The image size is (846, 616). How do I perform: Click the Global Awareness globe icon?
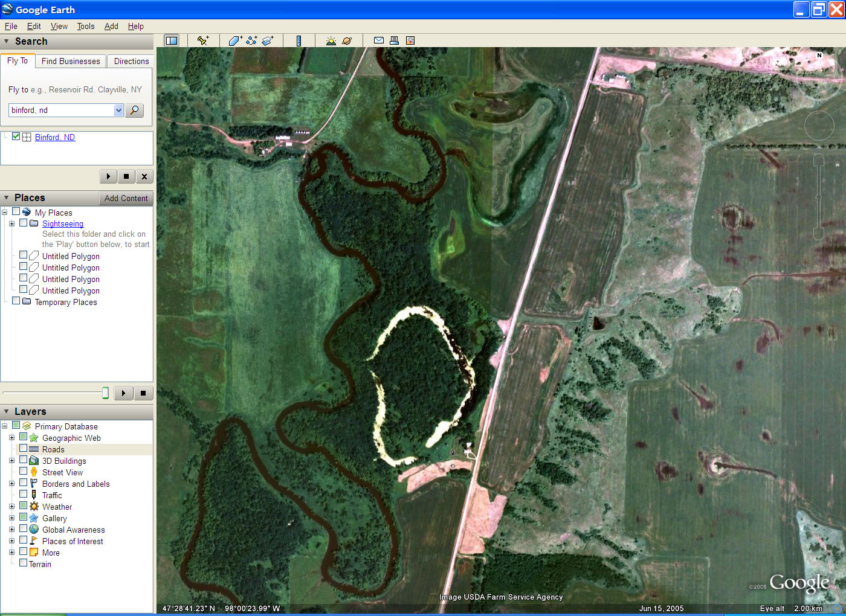(x=34, y=530)
